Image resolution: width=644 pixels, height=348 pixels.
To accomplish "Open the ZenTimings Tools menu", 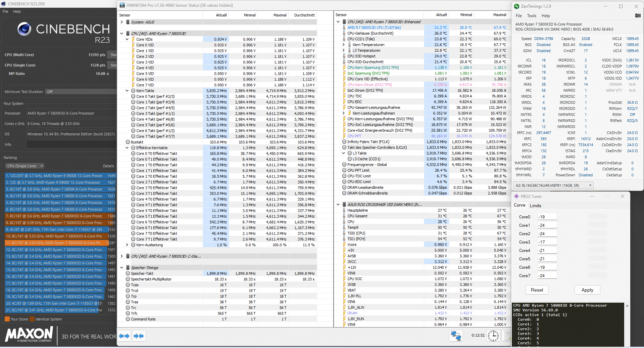I will pyautogui.click(x=532, y=16).
